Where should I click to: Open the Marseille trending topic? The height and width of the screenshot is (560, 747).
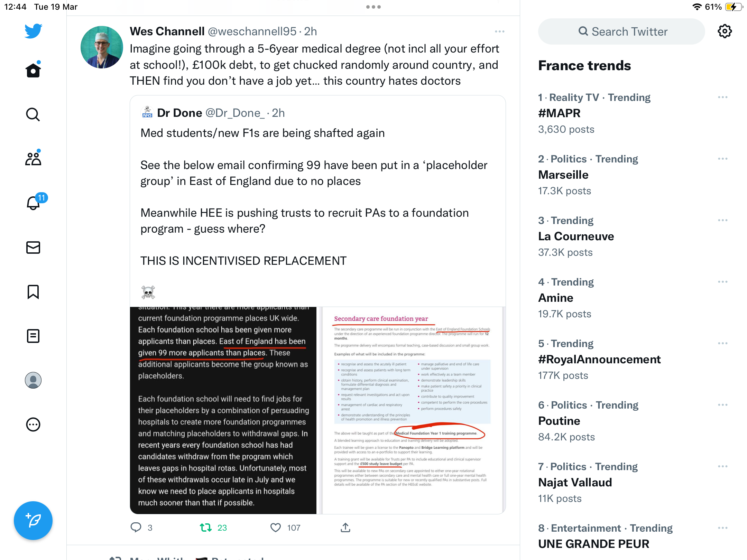(x=563, y=175)
